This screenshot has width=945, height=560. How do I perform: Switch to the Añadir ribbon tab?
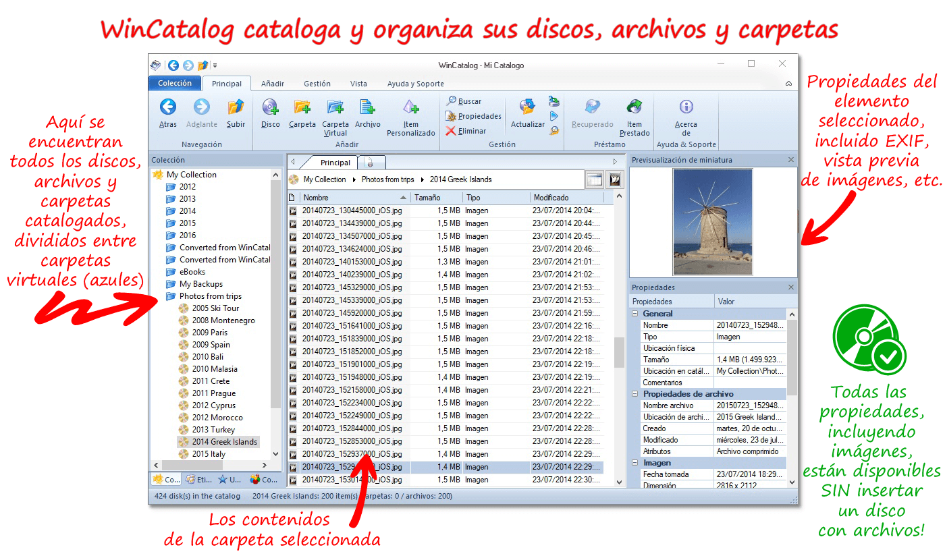pos(273,84)
